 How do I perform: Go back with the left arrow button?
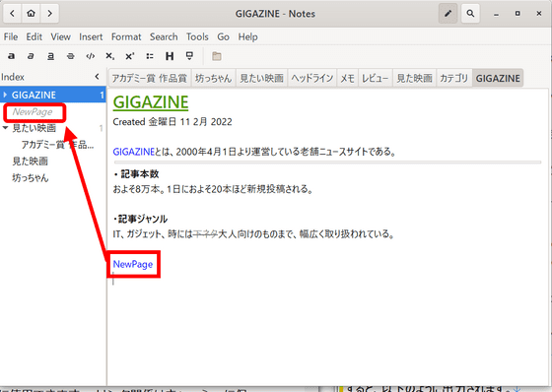[12, 14]
